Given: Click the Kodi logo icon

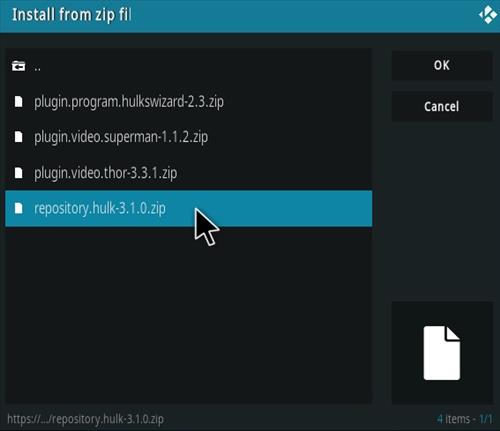Looking at the screenshot, I should (488, 15).
